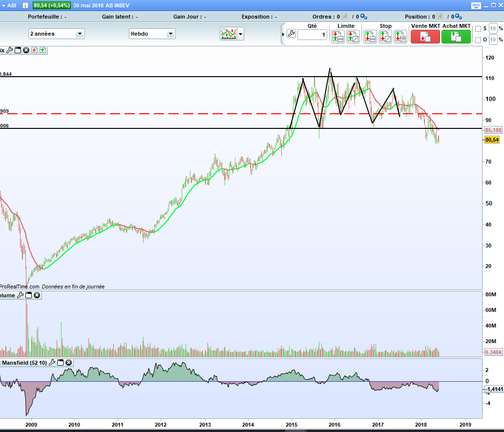Open position settings gear icon

459,17
